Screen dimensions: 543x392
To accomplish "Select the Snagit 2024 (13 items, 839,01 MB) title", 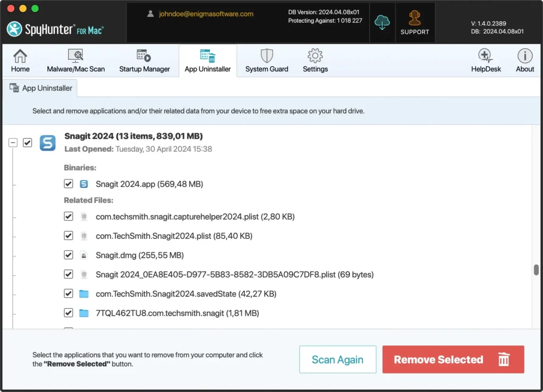I will coord(133,136).
